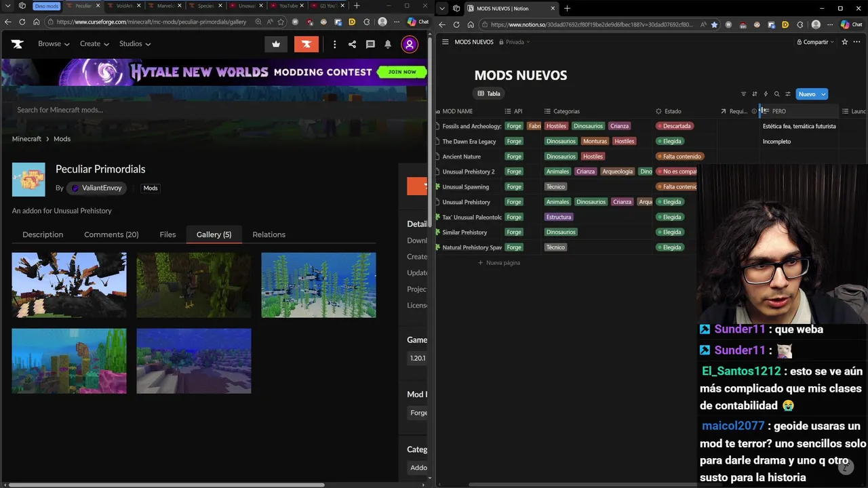Click the zoom magnifier in CurseForge address bar
The width and height of the screenshot is (868, 488).
tap(258, 22)
